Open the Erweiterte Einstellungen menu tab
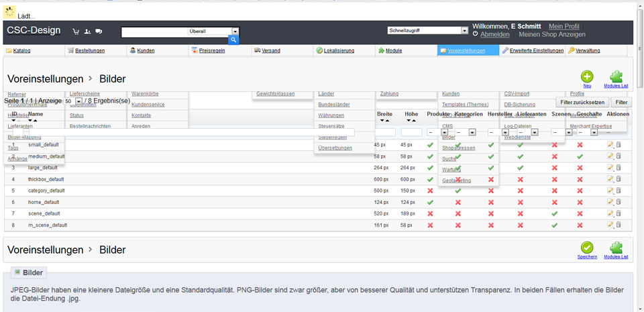Image resolution: width=644 pixels, height=312 pixels. tap(537, 51)
